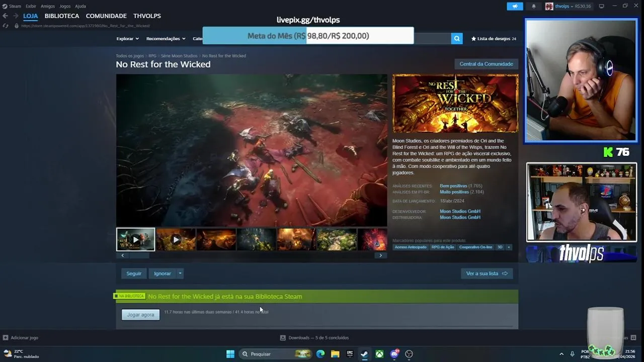Image resolution: width=644 pixels, height=362 pixels.
Task: Click the store page URL address
Action: pos(86,26)
